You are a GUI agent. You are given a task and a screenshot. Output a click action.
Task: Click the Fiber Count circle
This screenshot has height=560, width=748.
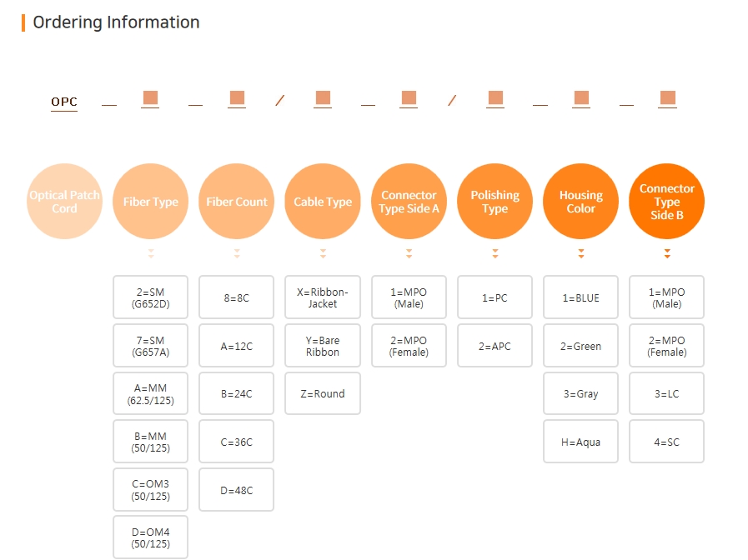pos(237,202)
